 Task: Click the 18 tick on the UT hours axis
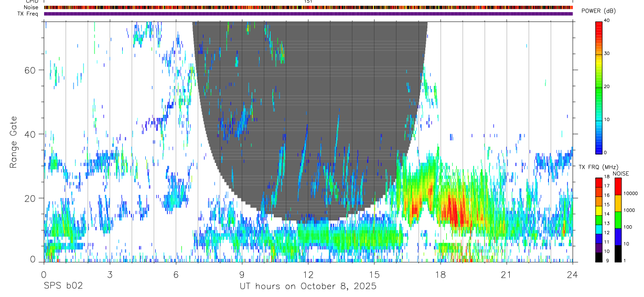point(441,274)
